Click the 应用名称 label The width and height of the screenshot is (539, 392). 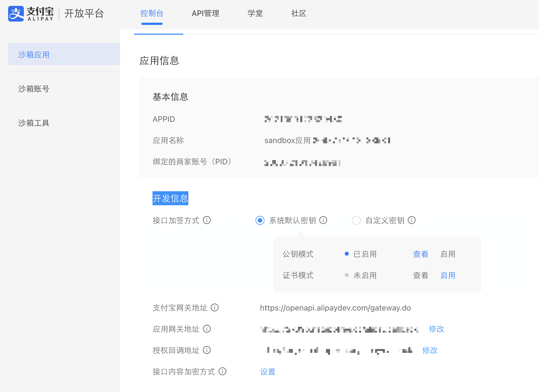point(168,140)
